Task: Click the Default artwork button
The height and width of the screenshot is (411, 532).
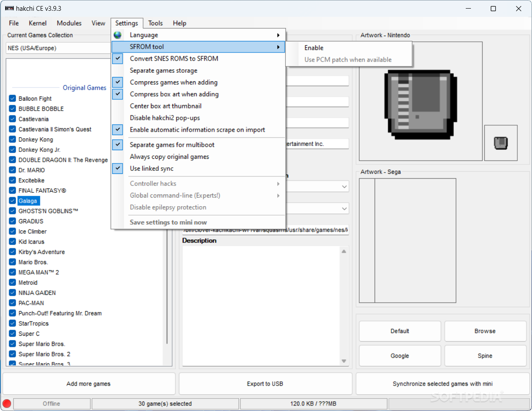Action: coord(400,331)
